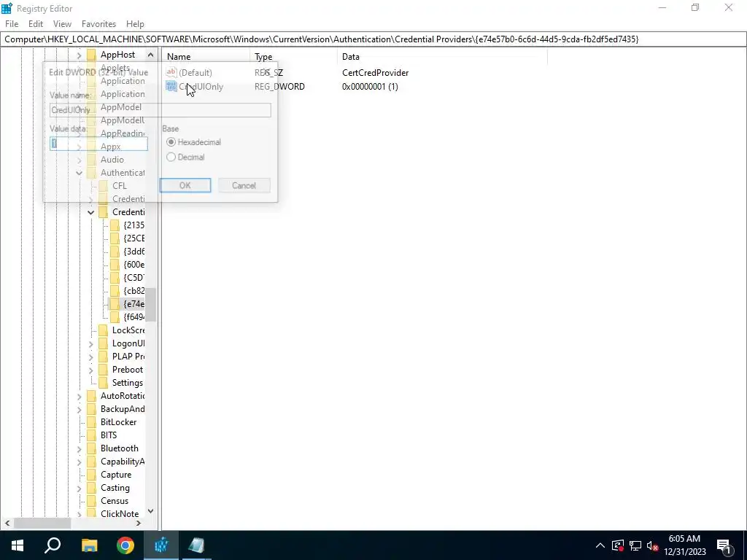
Task: Expand the Preboot key
Action: pos(90,370)
